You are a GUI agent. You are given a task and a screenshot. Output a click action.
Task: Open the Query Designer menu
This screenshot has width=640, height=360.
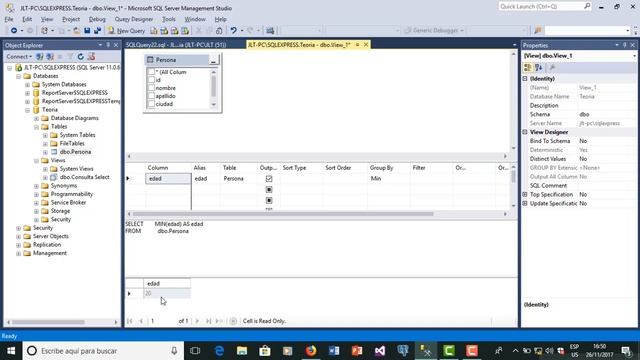[133, 19]
